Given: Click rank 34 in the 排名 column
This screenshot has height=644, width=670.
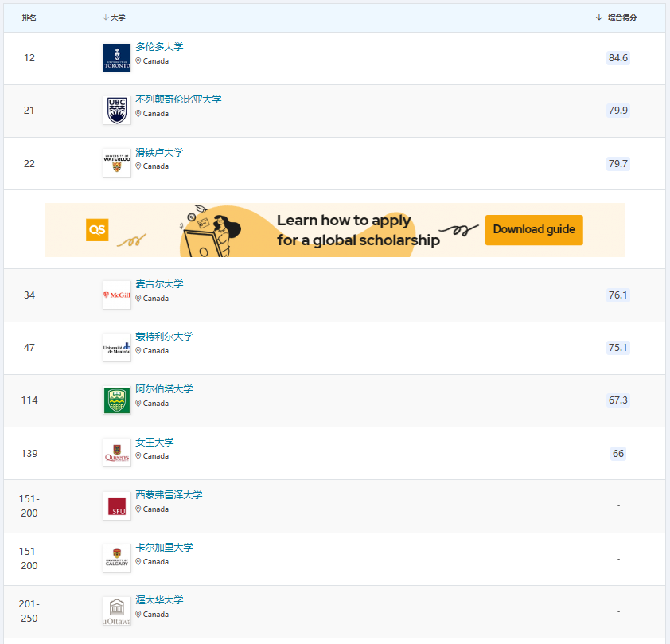Looking at the screenshot, I should (x=29, y=295).
